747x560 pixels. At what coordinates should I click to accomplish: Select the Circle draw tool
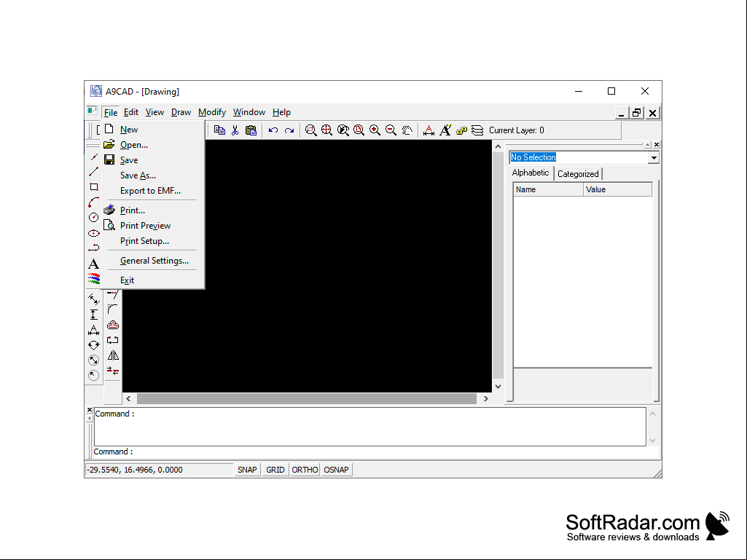point(94,218)
